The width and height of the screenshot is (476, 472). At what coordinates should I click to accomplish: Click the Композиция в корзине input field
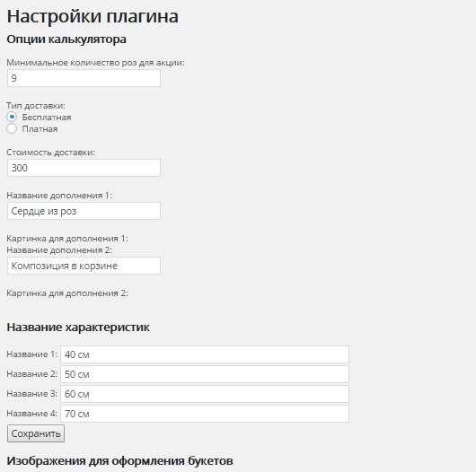84,266
